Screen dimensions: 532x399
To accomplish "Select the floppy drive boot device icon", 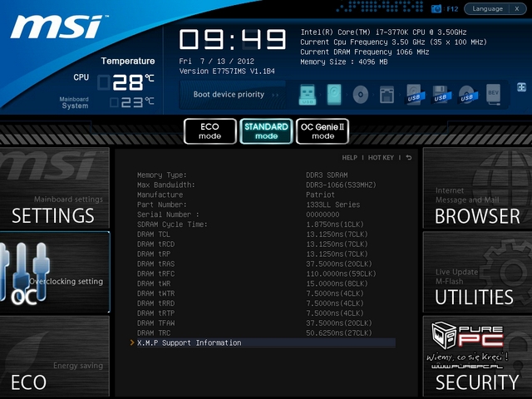I will (x=387, y=95).
